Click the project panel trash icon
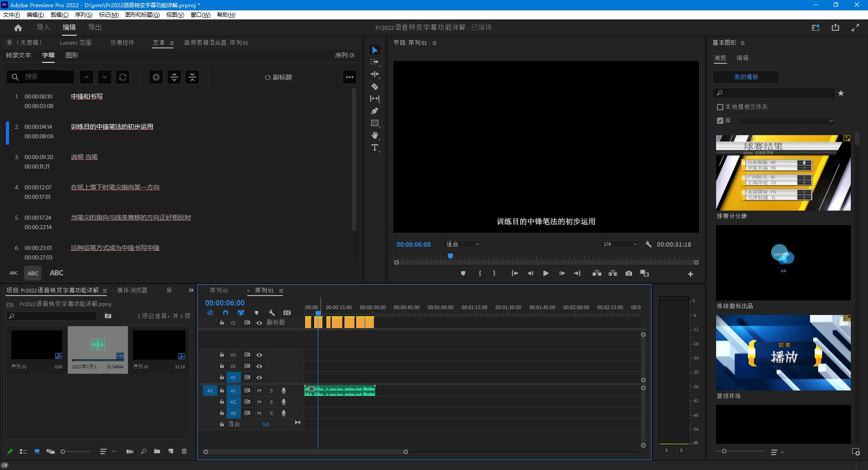 pos(184,451)
